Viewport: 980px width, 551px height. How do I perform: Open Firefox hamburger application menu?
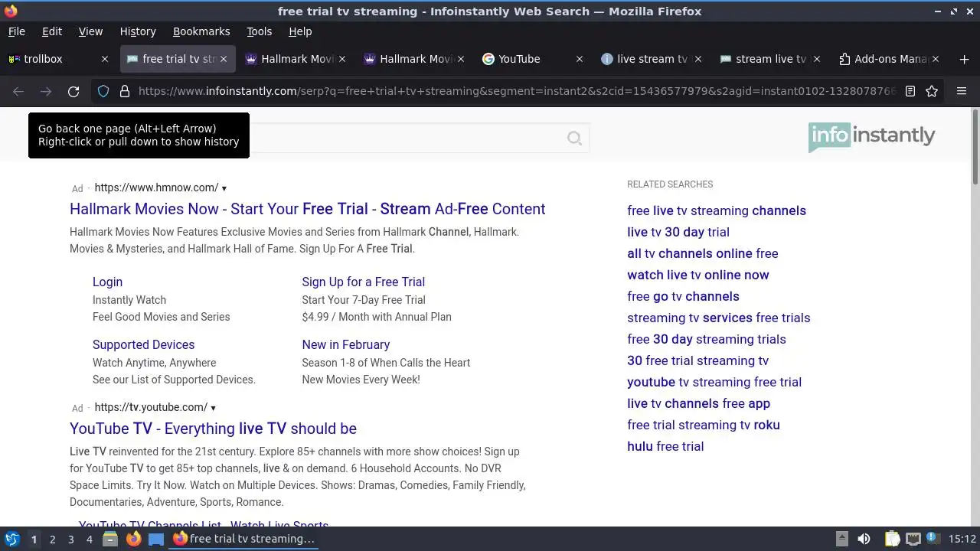pos(962,91)
